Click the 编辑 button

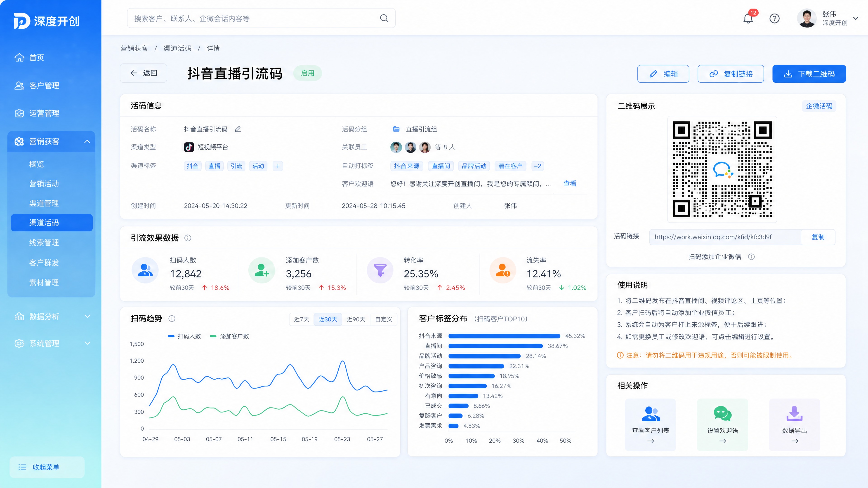tap(663, 74)
